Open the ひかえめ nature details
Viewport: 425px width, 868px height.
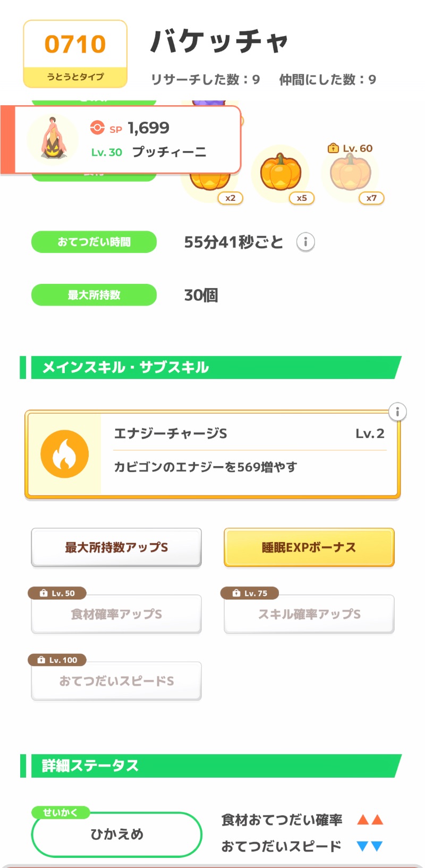click(117, 834)
